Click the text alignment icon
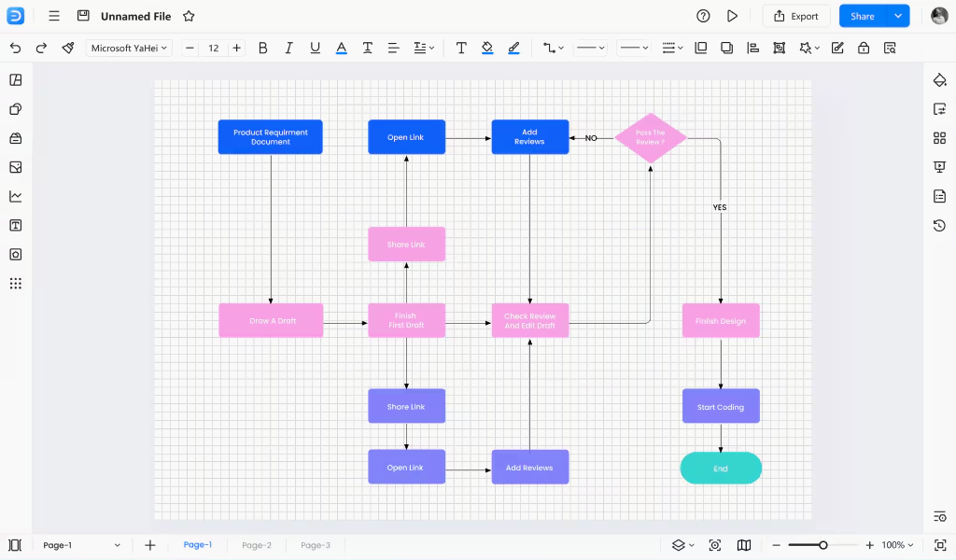The height and width of the screenshot is (560, 956). [x=393, y=49]
